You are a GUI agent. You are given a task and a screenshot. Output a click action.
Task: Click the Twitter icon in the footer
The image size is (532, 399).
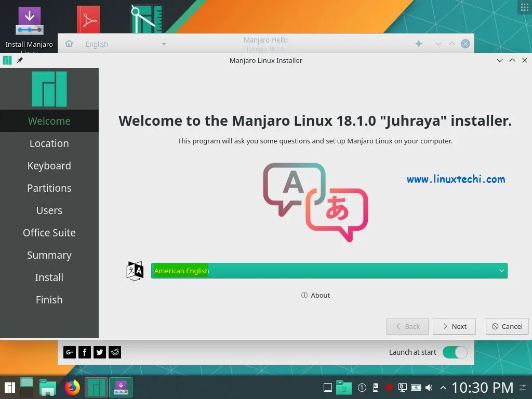99,352
